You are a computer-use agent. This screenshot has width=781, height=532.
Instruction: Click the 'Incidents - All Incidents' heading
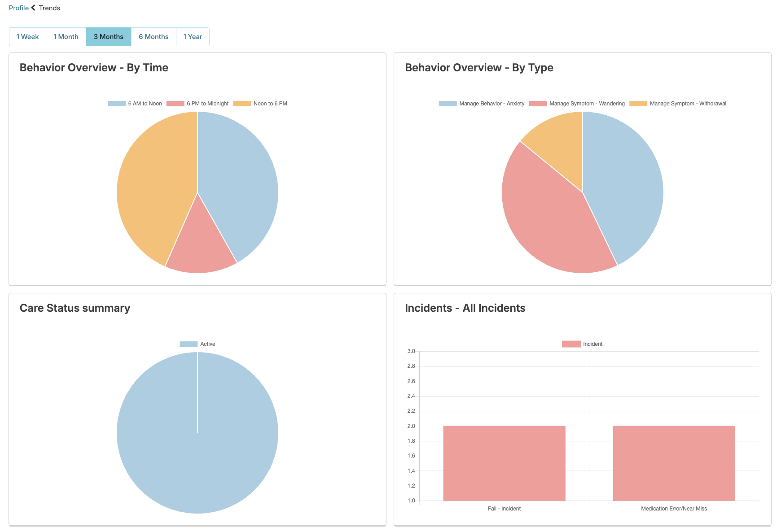pyautogui.click(x=465, y=308)
